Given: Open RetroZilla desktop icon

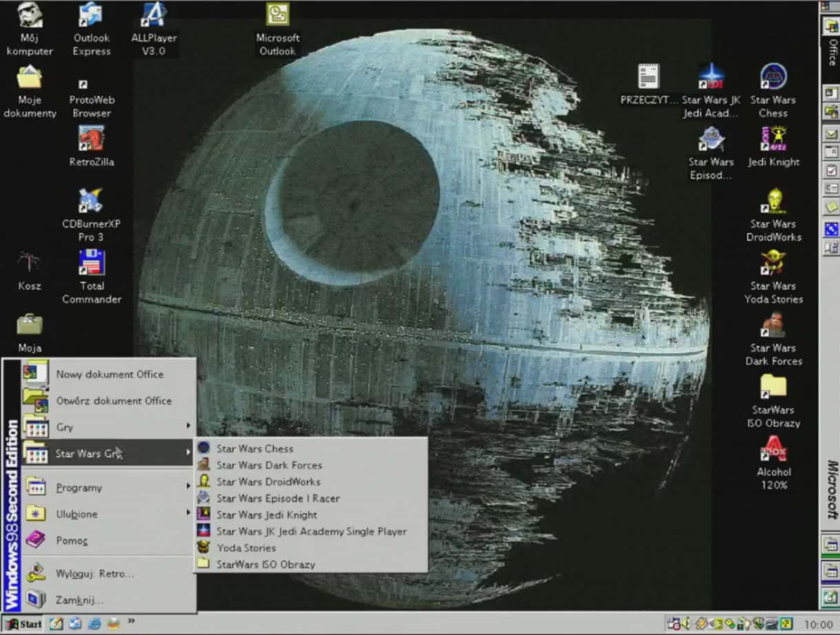Looking at the screenshot, I should pyautogui.click(x=91, y=146).
